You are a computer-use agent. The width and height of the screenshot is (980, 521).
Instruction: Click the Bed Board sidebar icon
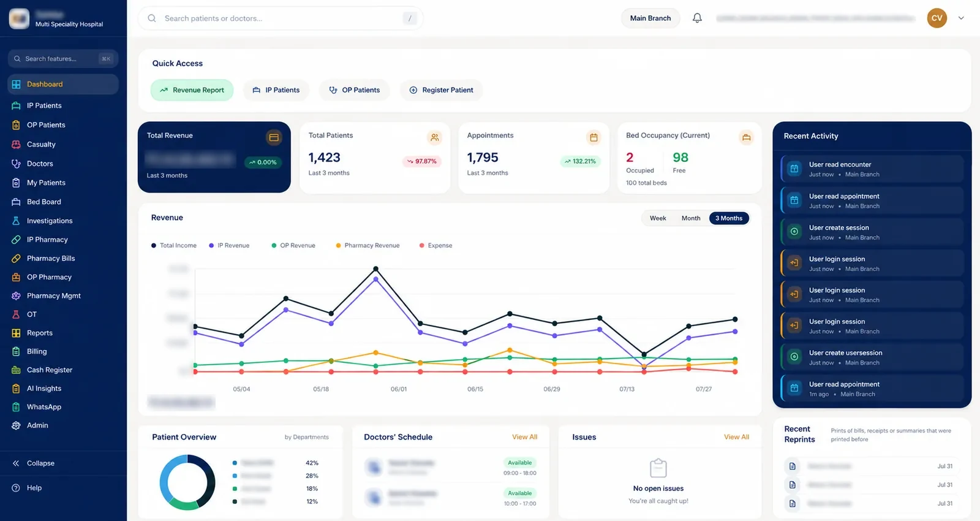point(16,202)
